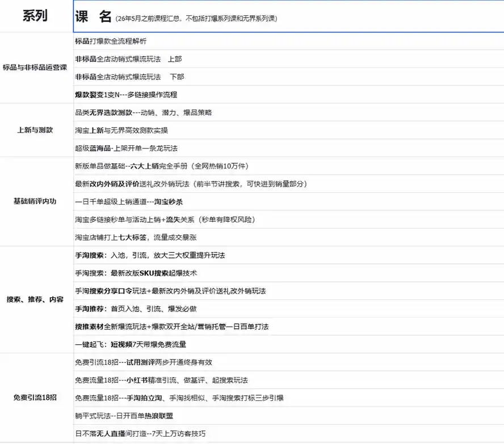Click the 非标品全店动销式爆流玩法 上部 row
The height and width of the screenshot is (444, 504).
(x=289, y=59)
